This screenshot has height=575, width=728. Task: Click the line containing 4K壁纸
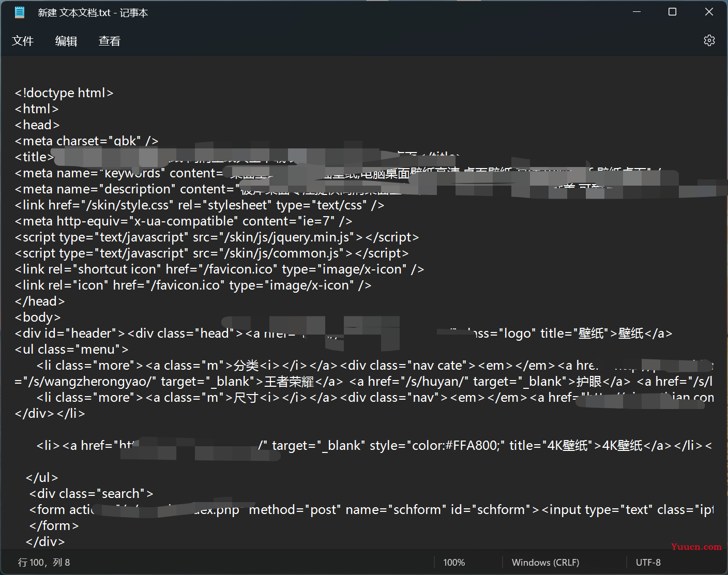374,445
